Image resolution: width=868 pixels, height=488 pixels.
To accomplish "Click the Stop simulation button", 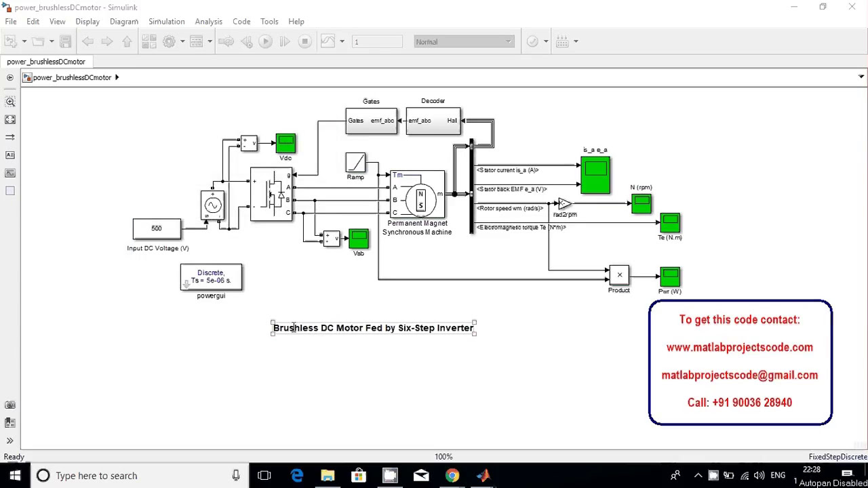I will 304,42.
